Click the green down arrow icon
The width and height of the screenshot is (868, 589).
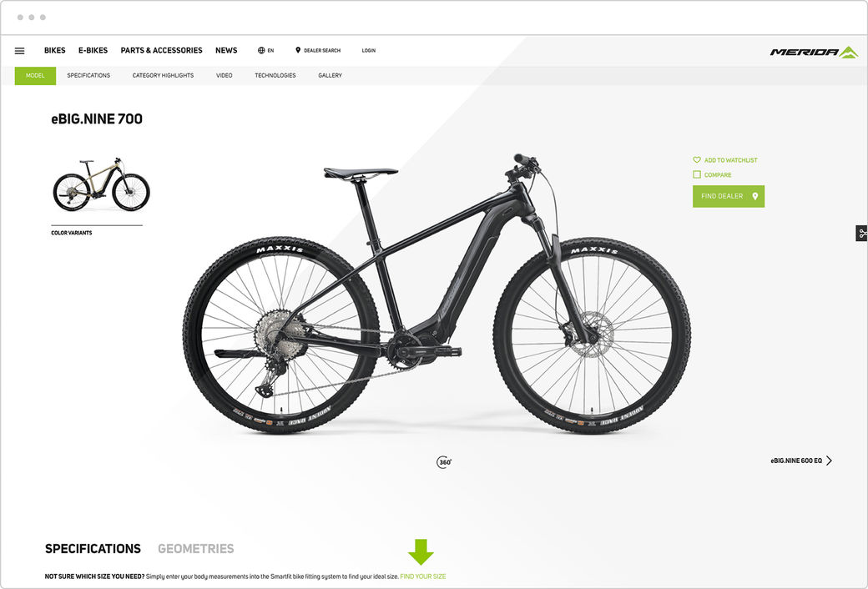(x=421, y=552)
